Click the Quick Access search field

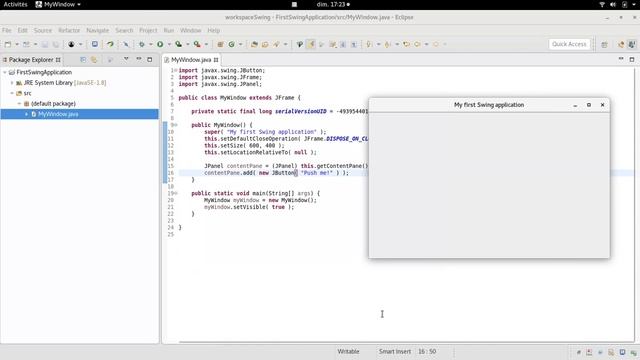click(x=569, y=44)
